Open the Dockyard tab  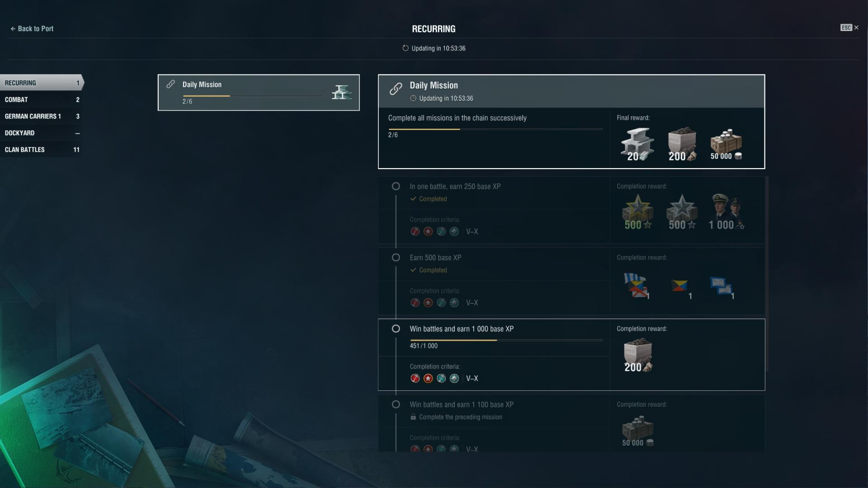(x=42, y=133)
